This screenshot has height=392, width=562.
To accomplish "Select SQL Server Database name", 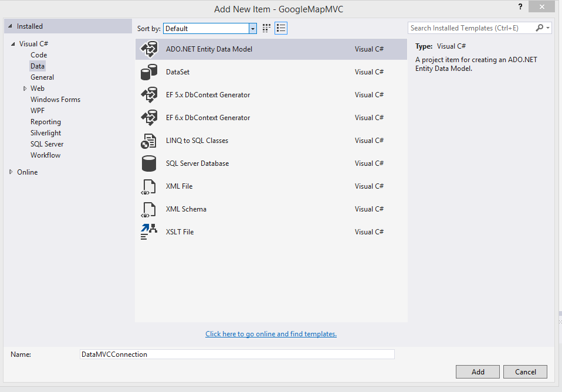I will coord(197,163).
